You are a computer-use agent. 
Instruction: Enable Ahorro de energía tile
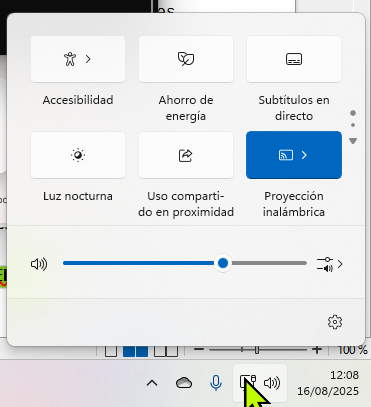point(186,59)
